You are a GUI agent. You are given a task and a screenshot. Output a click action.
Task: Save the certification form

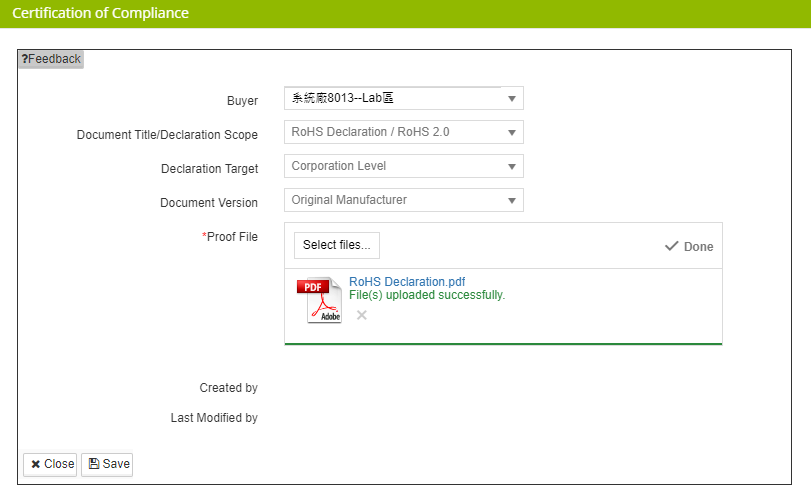pyautogui.click(x=107, y=464)
